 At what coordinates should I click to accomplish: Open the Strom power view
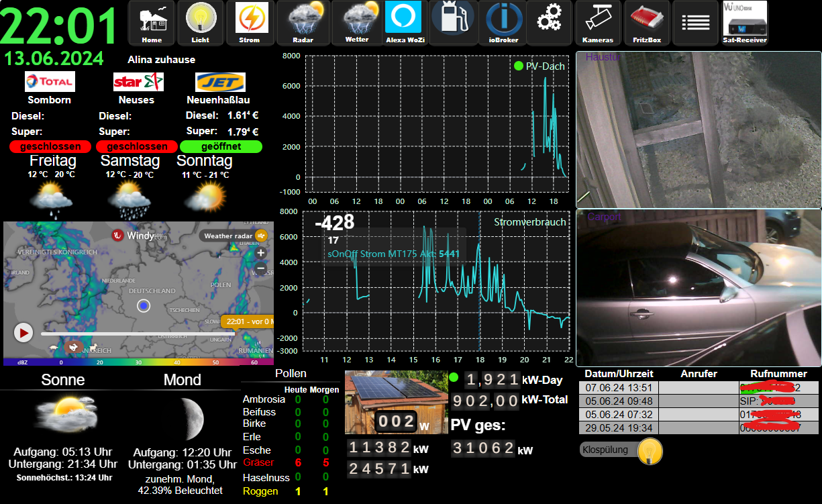250,23
